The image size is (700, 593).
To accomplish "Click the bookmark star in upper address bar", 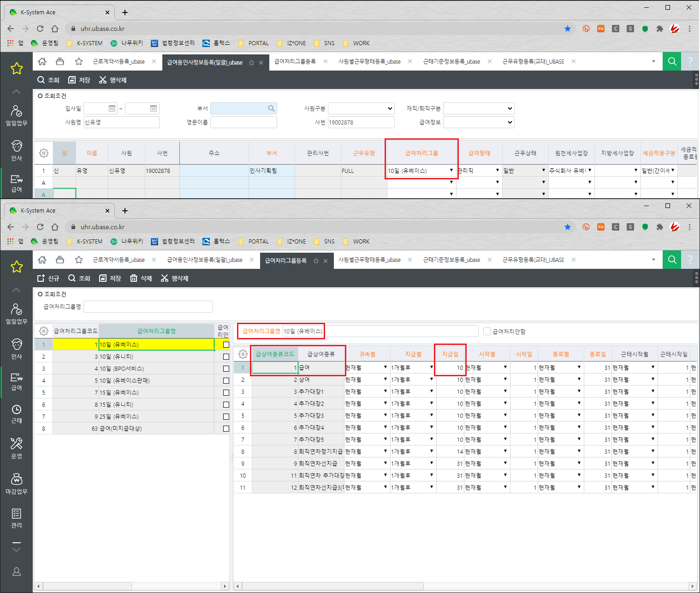I will click(x=568, y=29).
